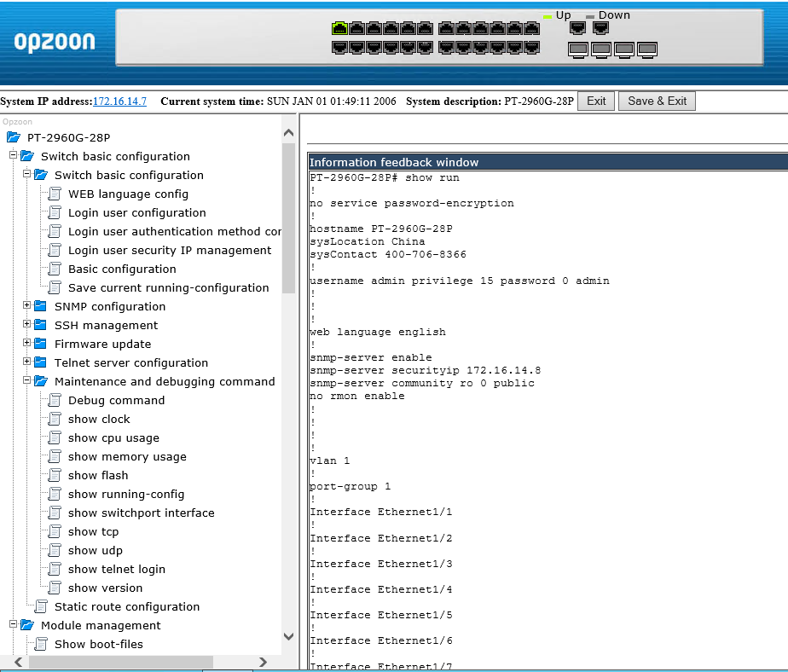The height and width of the screenshot is (672, 788).
Task: Click text "Interface Ethernet1/1"
Action: point(381,512)
